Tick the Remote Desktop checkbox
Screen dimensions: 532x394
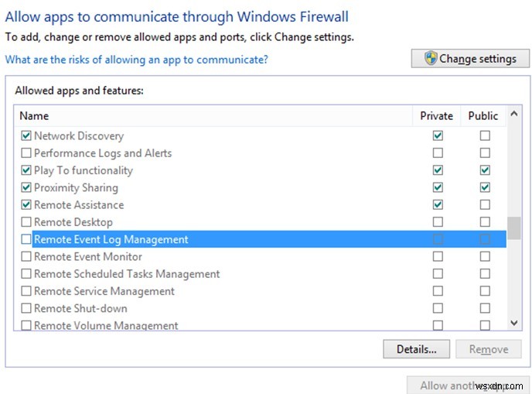click(x=26, y=222)
